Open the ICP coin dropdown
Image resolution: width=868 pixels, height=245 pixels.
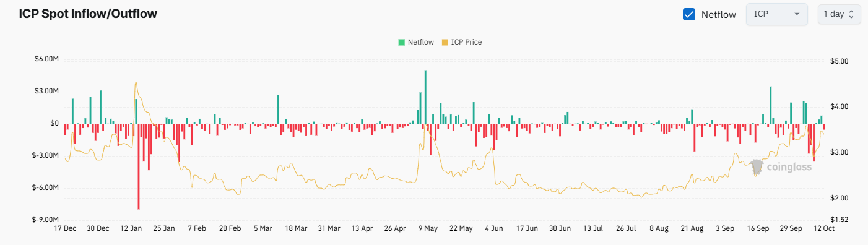776,14
